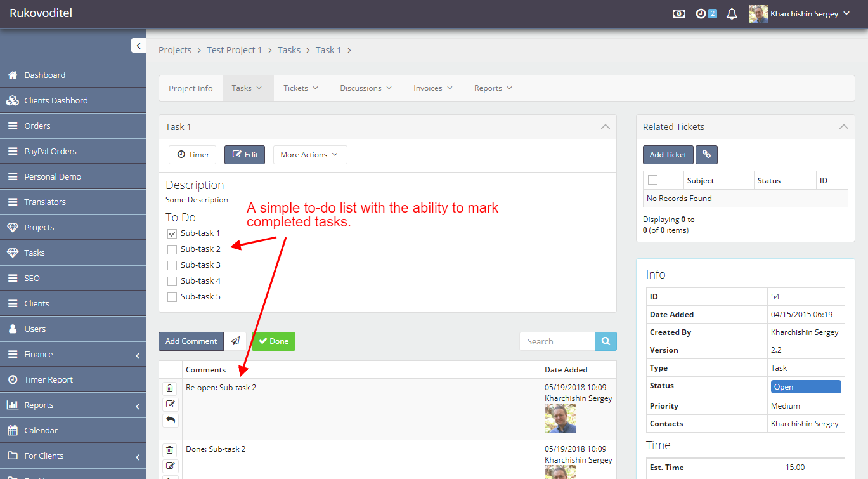The height and width of the screenshot is (479, 868).
Task: Click the blue Open status badge
Action: (x=806, y=387)
